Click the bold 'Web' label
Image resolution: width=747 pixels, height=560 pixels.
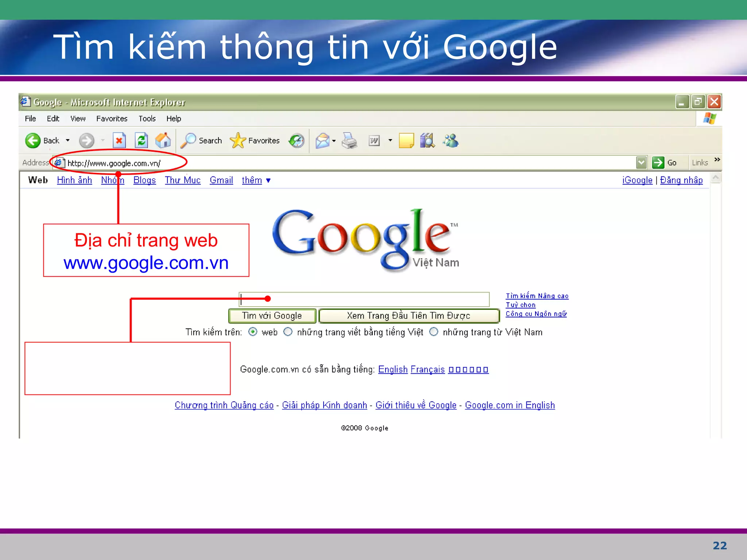[x=38, y=180]
